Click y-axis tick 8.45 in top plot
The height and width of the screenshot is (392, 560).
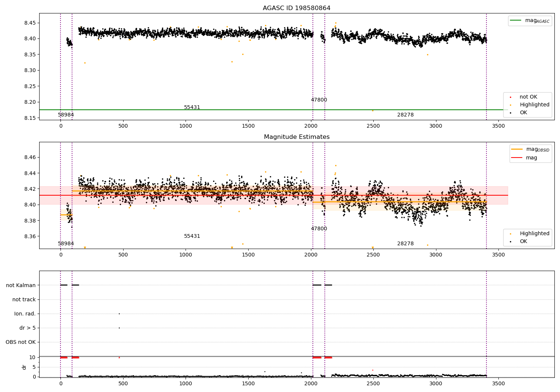(x=31, y=23)
